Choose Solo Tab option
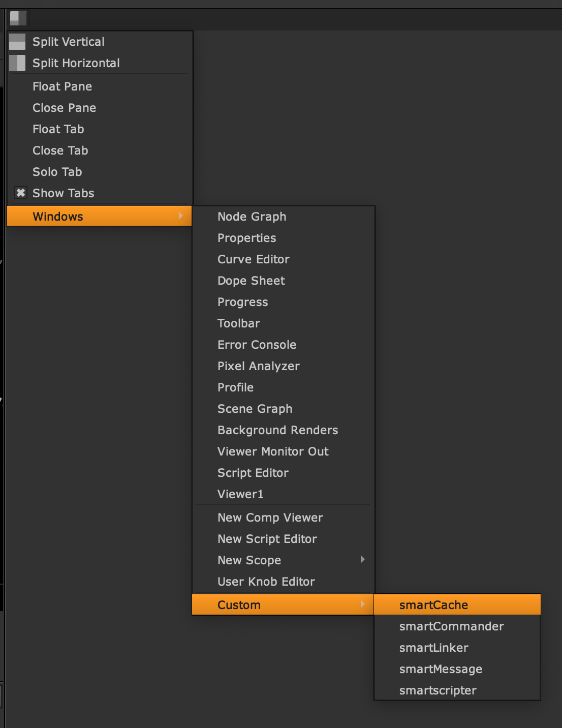This screenshot has width=562, height=728. (57, 172)
